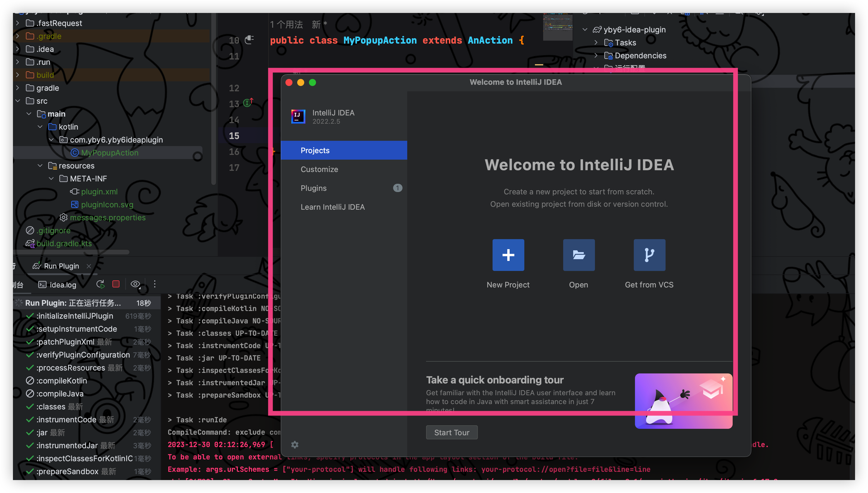Click the '1 个用法' usages hint

[x=287, y=24]
